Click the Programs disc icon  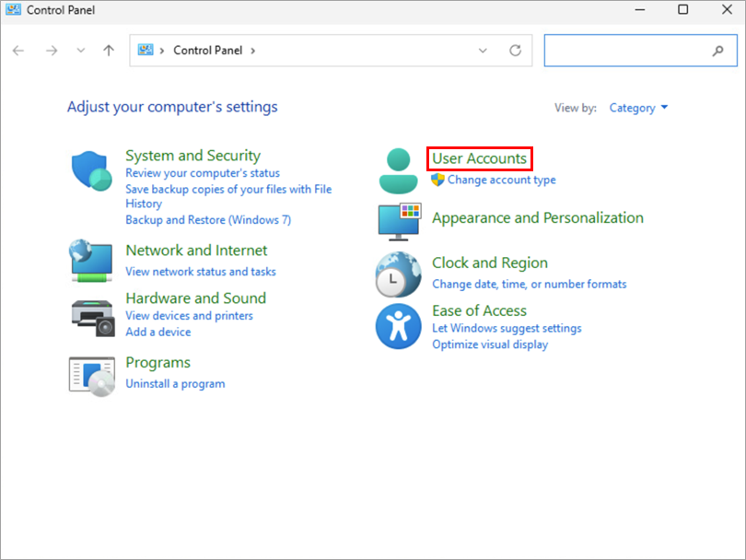[x=91, y=374]
